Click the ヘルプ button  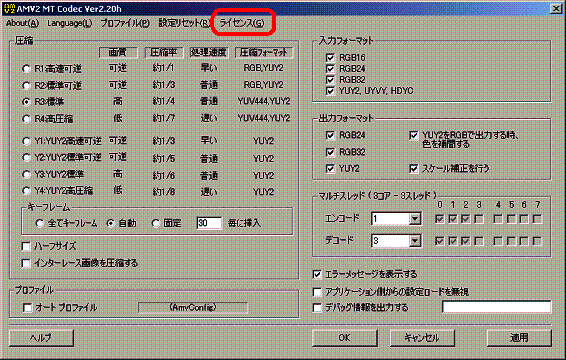41,338
